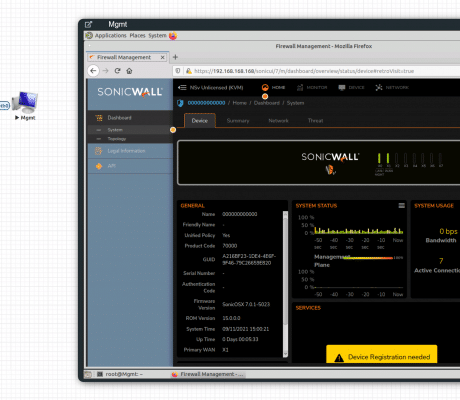The height and width of the screenshot is (400, 460).
Task: Open root@Mgmt terminal in taskbar
Action: [x=120, y=374]
